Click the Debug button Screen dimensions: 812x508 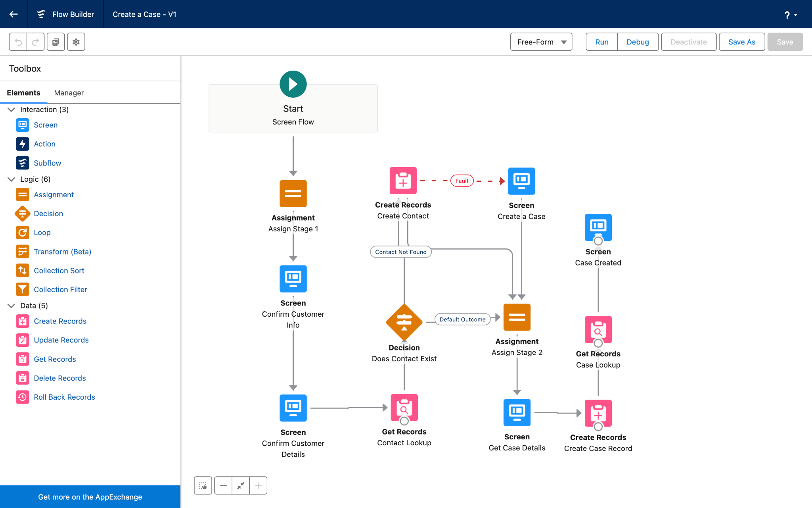[638, 42]
